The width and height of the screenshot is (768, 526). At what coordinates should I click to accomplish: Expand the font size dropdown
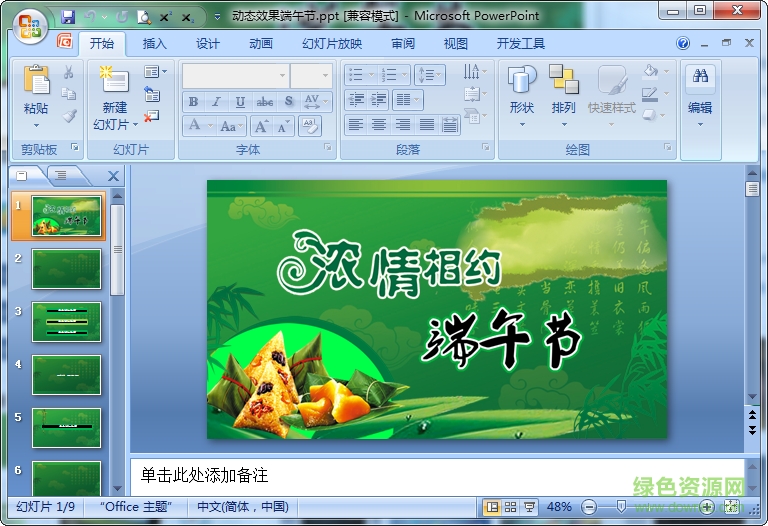tap(325, 76)
